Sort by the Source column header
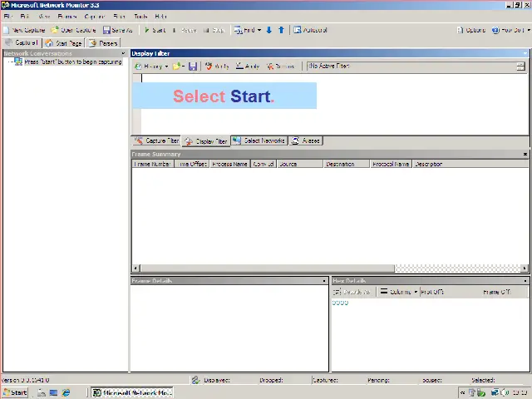 coord(300,164)
